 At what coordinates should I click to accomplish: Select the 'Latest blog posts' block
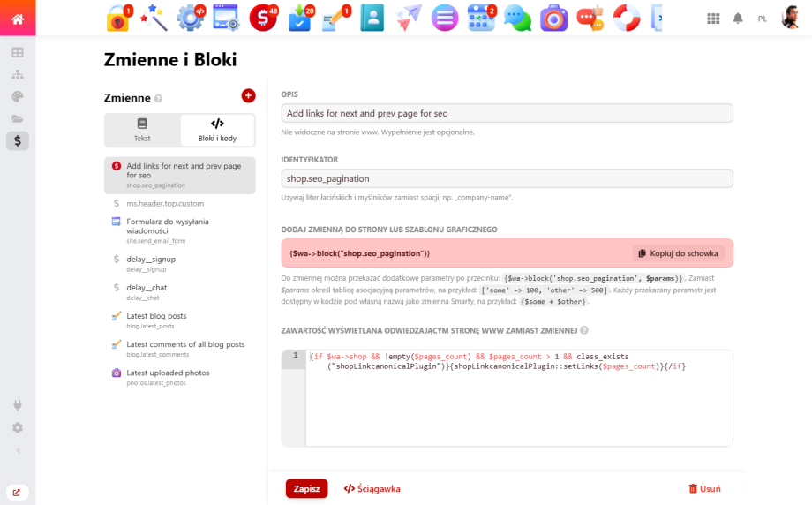[180, 320]
